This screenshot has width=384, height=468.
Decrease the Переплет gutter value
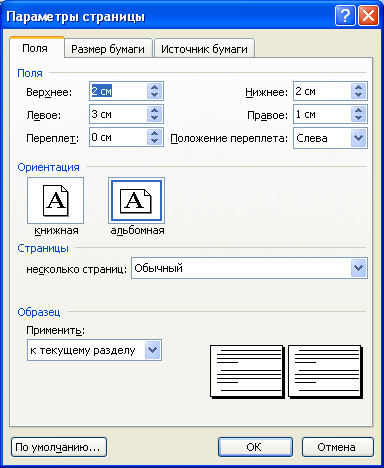(154, 141)
